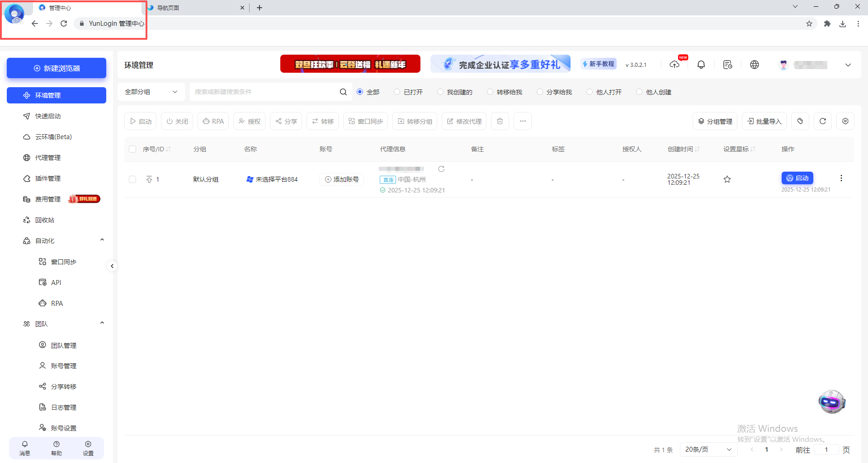Switch language via the globe icon
The width and height of the screenshot is (868, 463).
(755, 65)
